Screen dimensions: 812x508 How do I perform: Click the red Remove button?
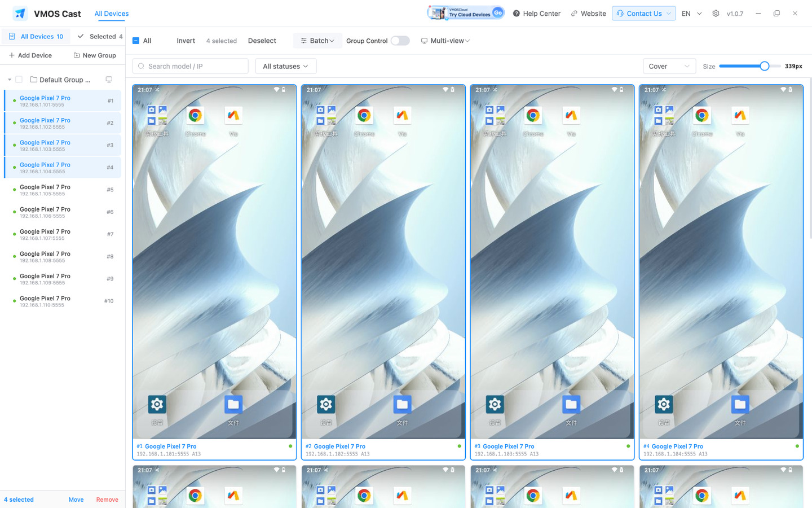(x=107, y=500)
